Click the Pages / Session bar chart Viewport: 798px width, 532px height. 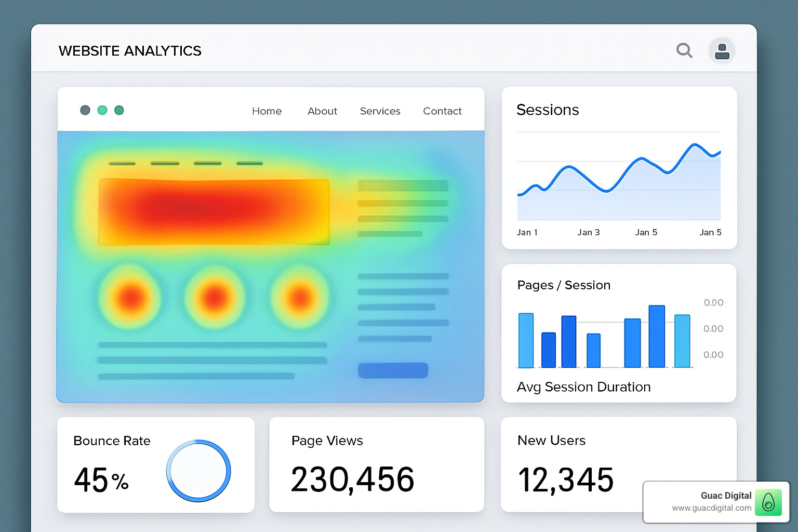coord(605,337)
